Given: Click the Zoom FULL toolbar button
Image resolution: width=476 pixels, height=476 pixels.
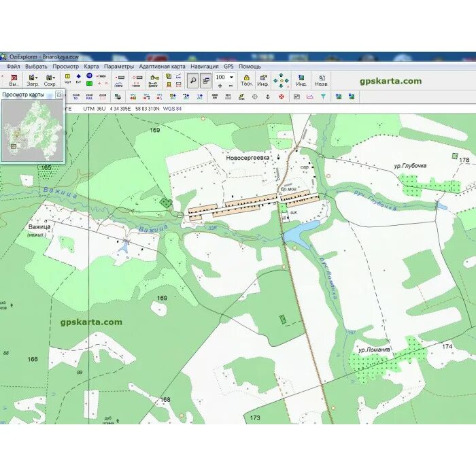Looking at the screenshot, I should click(89, 97).
